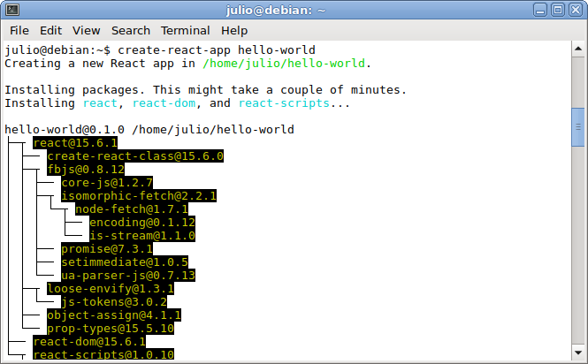Click node-fetch@1.7.1 entry

point(132,209)
